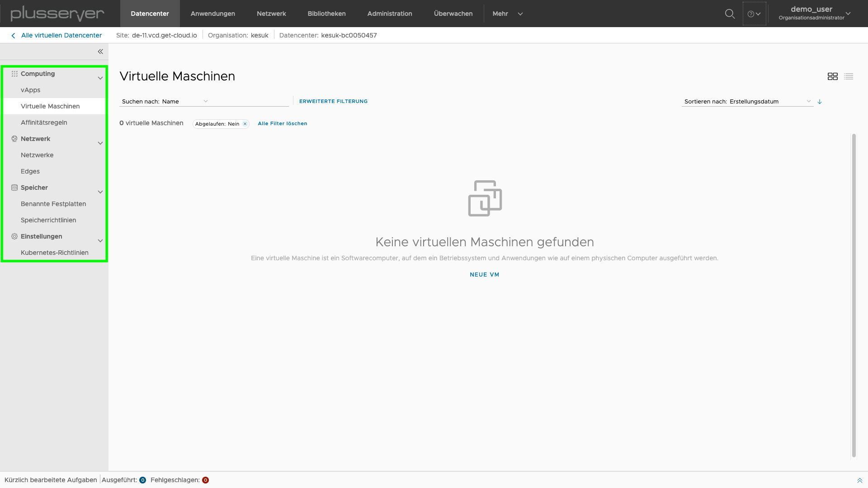Click the Einstellungen gear icon

point(14,236)
